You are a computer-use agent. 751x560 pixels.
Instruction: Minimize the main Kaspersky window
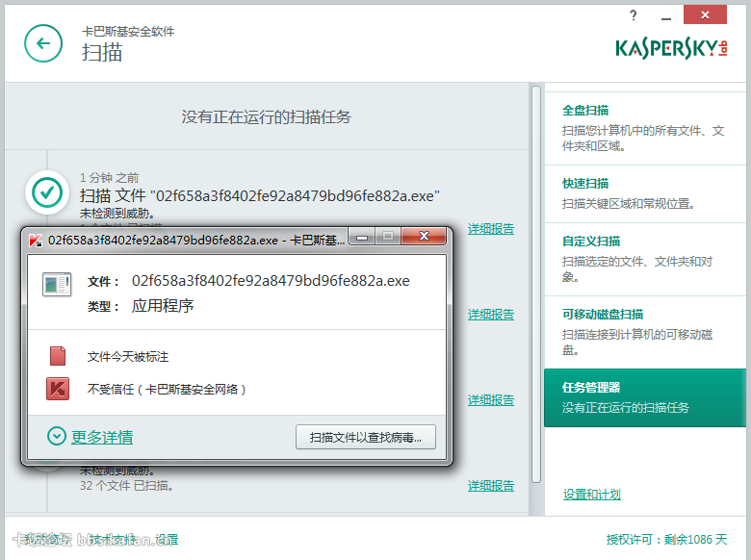point(665,18)
